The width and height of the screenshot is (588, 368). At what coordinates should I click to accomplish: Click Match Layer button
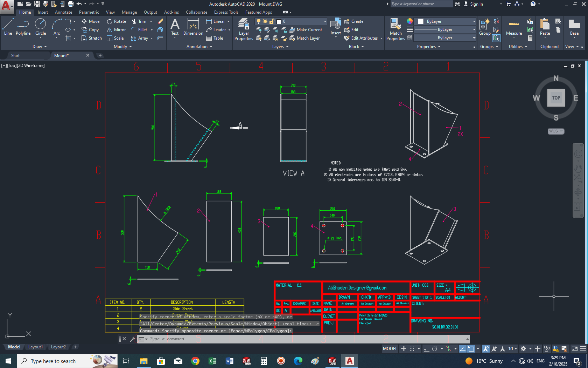304,38
